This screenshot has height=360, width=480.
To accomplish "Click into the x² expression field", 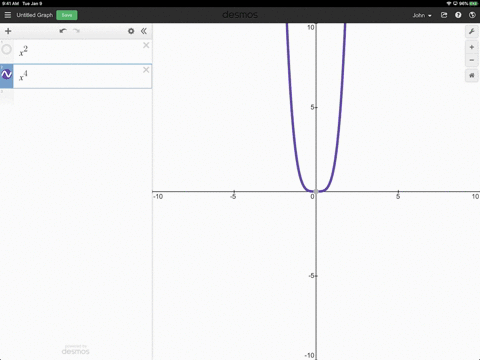I will [x=78, y=51].
